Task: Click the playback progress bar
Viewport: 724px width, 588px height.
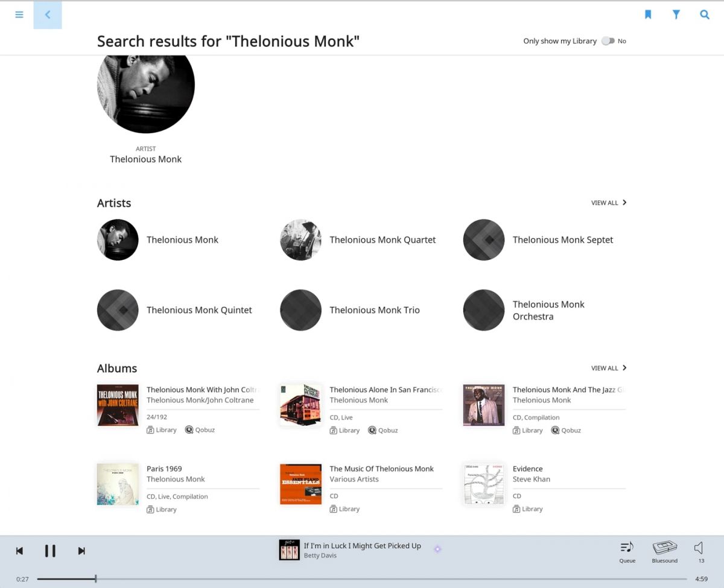Action: [362, 579]
